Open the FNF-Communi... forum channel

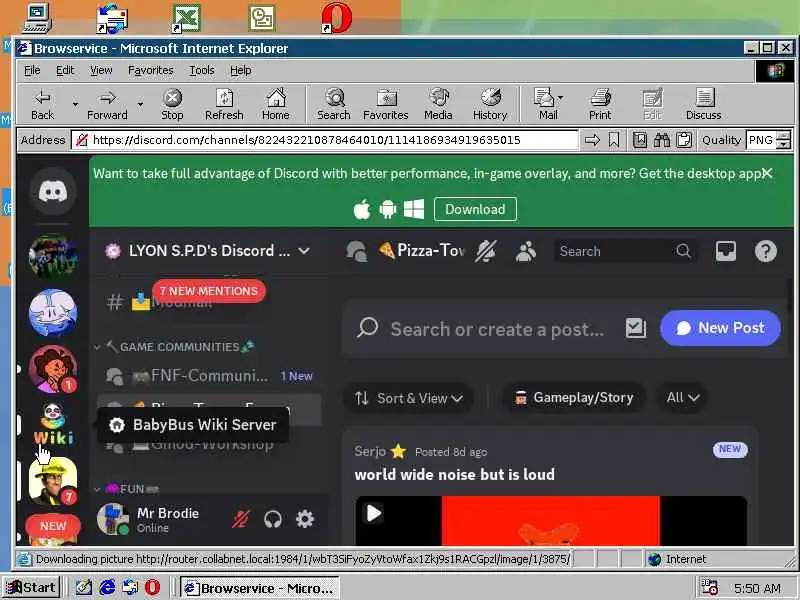pos(209,376)
